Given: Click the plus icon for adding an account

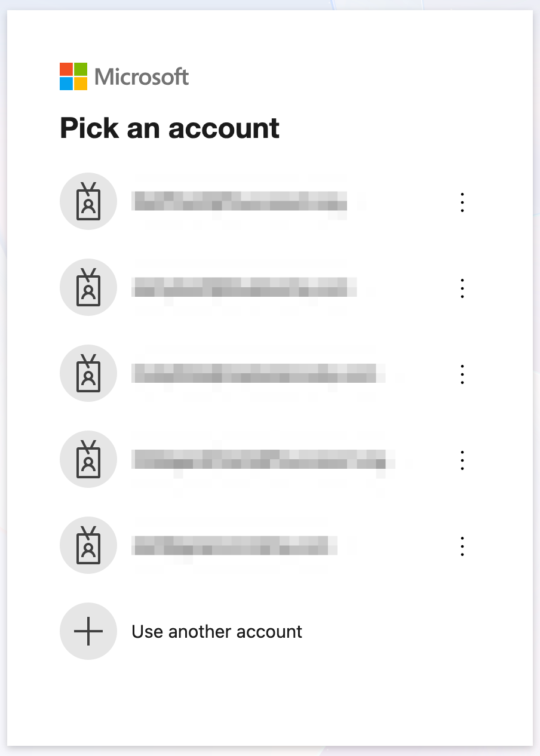Looking at the screenshot, I should pos(88,631).
